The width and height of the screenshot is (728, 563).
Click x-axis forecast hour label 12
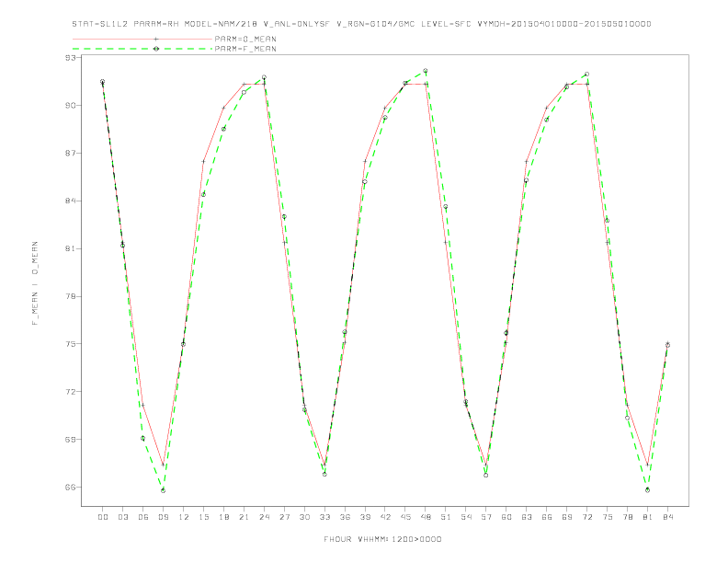[184, 517]
